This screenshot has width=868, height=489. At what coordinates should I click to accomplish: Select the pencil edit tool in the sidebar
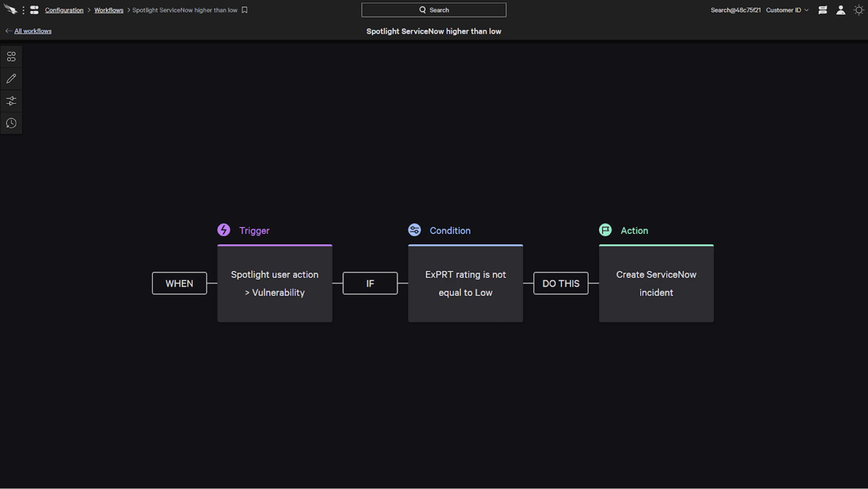click(11, 78)
